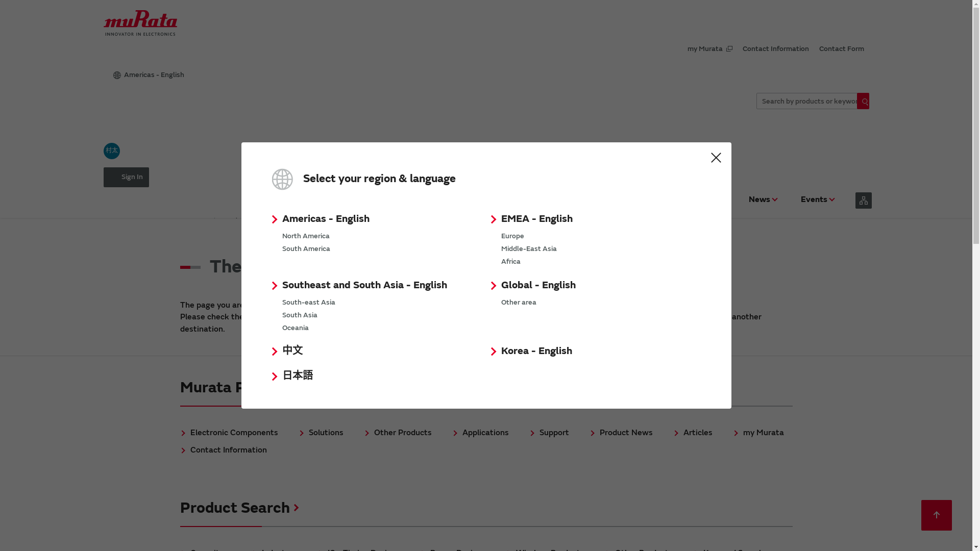
Task: Click the Contact Information header link
Action: pos(775,49)
